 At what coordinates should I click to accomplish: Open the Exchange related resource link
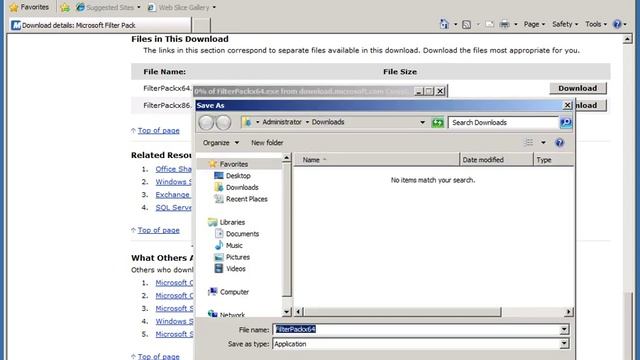coord(173,195)
